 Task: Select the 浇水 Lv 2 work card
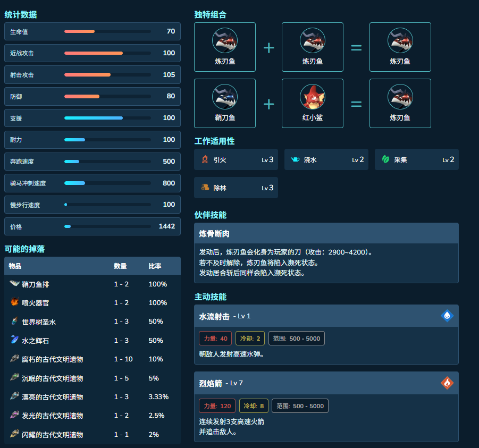326,159
